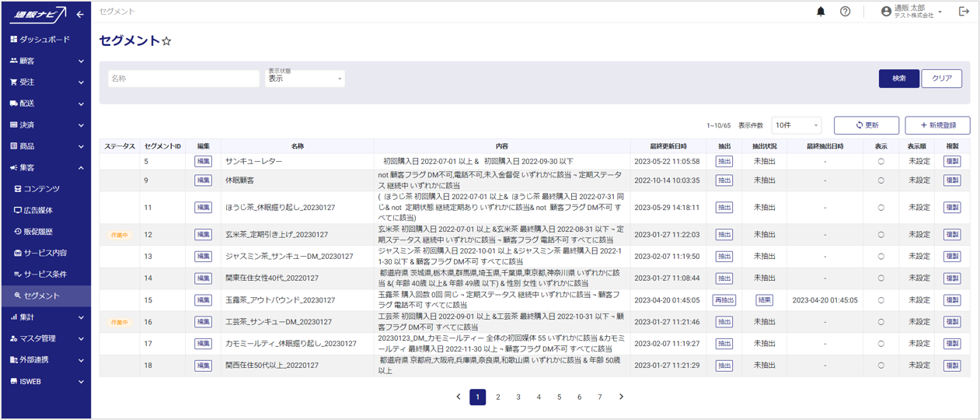Go to page 3 in pagination
This screenshot has width=980, height=420.
click(518, 397)
